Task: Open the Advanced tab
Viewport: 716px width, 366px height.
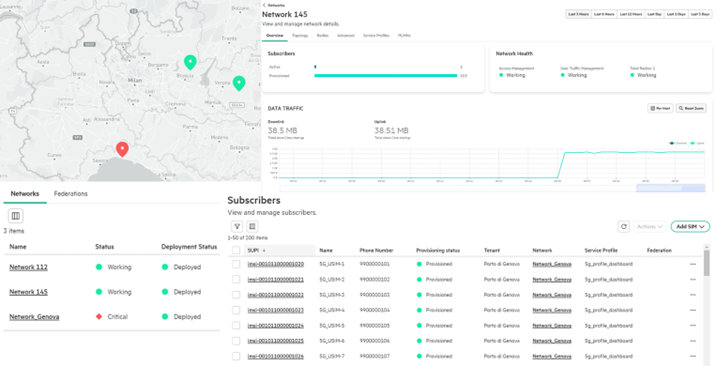Action: 346,35
